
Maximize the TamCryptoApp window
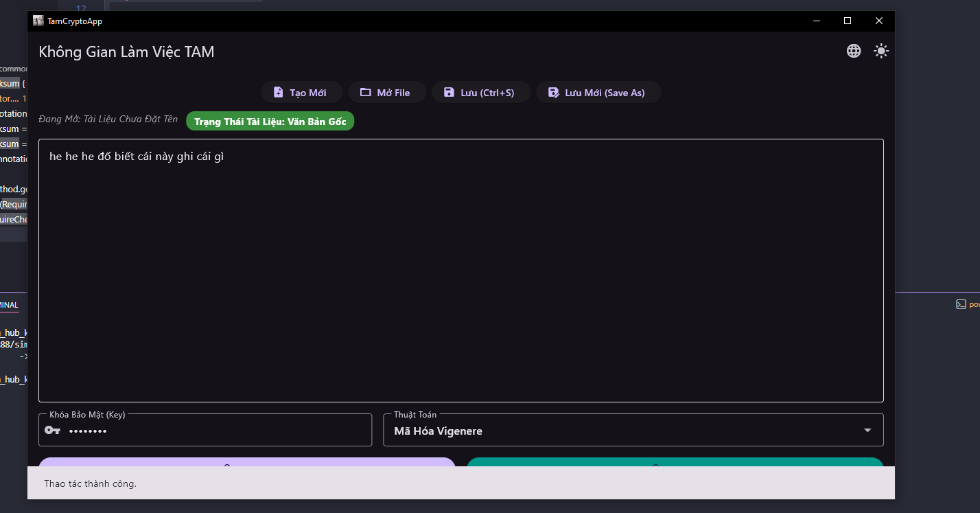(848, 21)
